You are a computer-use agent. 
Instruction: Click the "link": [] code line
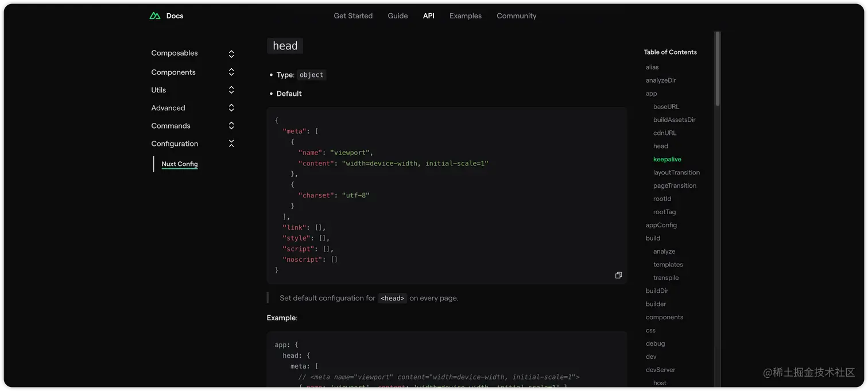point(304,228)
